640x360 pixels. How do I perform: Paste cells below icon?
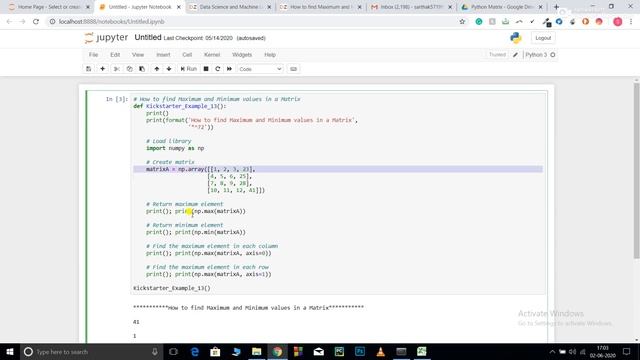[142, 69]
